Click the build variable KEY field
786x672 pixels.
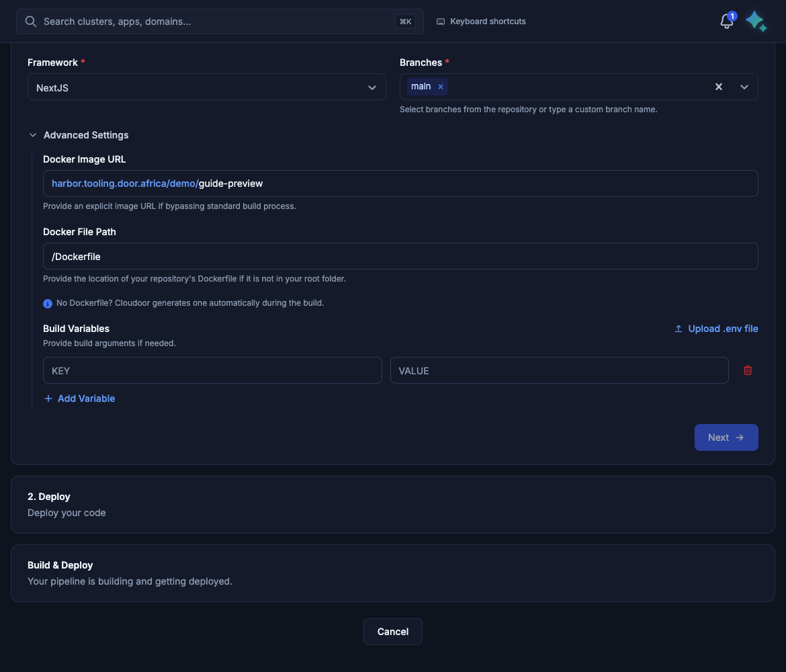pyautogui.click(x=212, y=370)
